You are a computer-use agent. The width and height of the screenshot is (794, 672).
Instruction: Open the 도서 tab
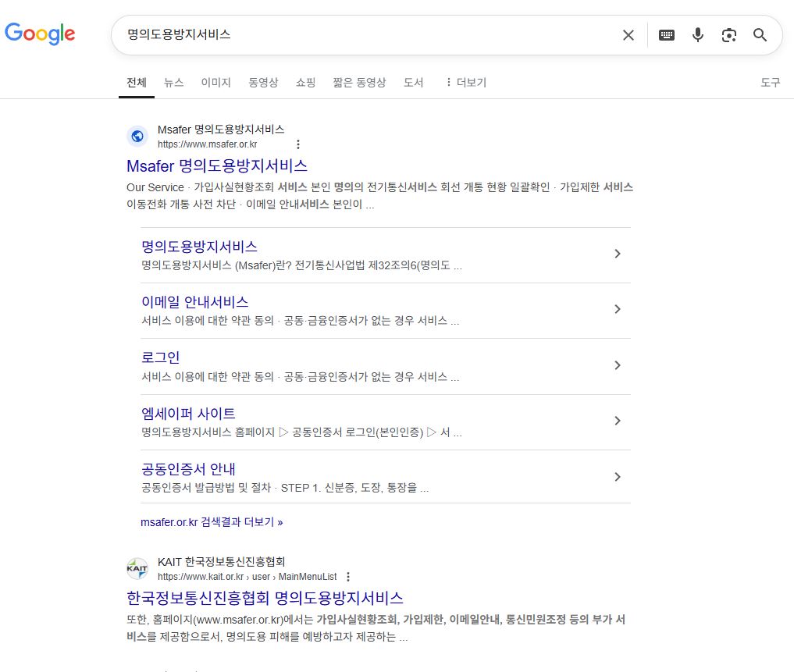click(413, 82)
